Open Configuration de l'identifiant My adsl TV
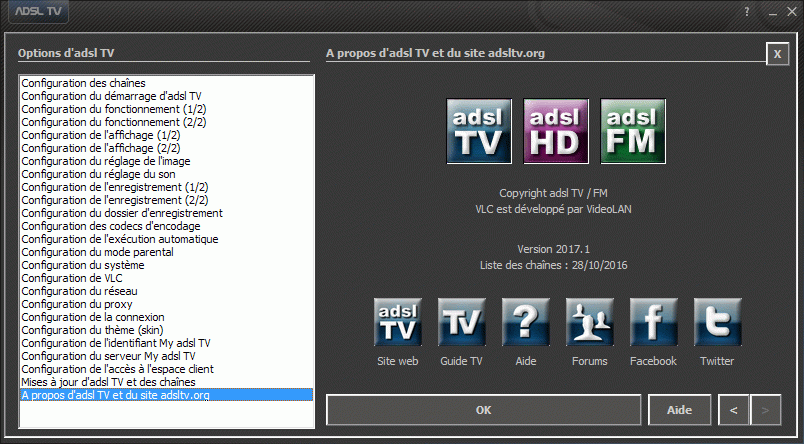804x444 pixels. point(166,343)
